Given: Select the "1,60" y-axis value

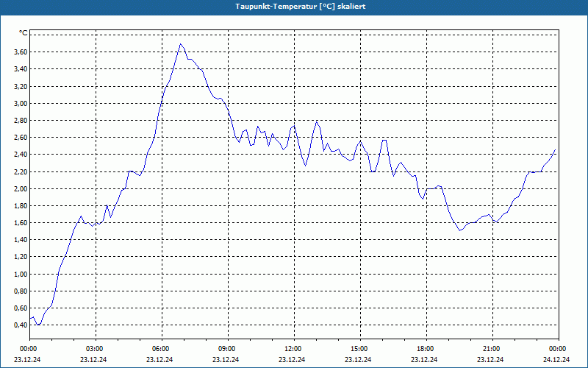Looking at the screenshot, I should pos(21,223).
